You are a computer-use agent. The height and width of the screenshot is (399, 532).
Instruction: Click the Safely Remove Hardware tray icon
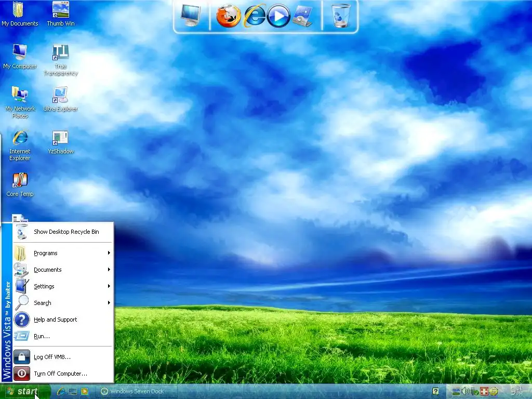pyautogui.click(x=475, y=392)
